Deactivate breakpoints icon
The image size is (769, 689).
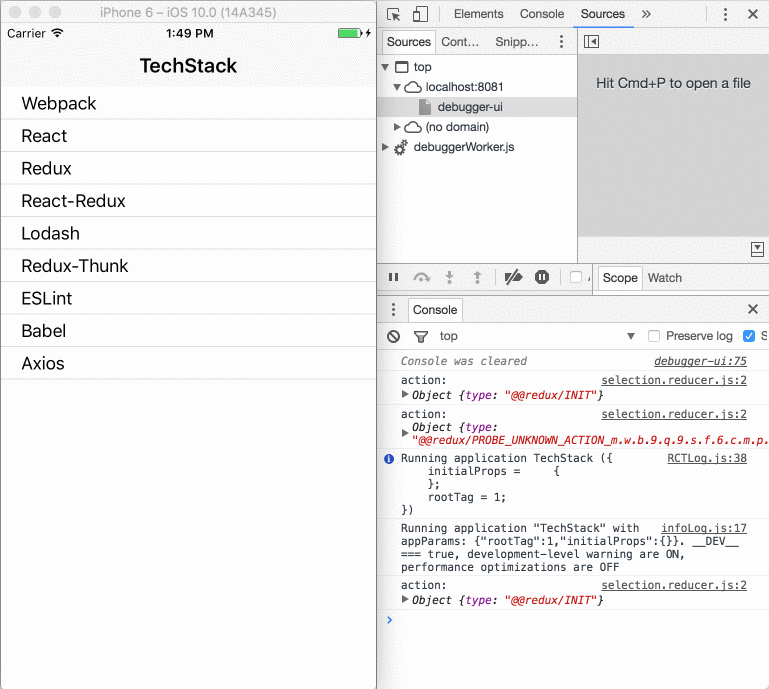(x=513, y=278)
